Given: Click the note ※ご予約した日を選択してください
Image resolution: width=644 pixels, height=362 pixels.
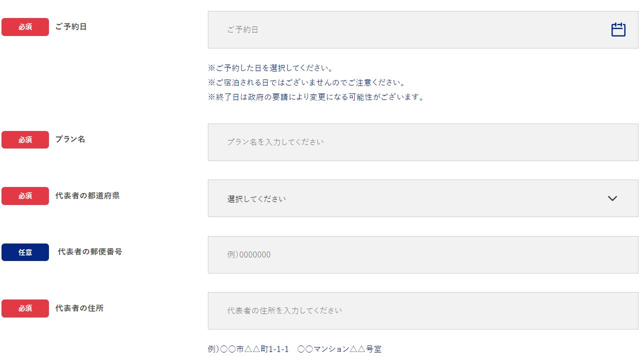Looking at the screenshot, I should [270, 68].
